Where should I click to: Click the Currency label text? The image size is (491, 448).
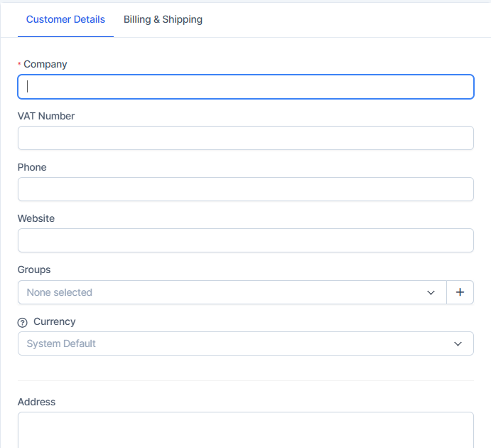(54, 321)
